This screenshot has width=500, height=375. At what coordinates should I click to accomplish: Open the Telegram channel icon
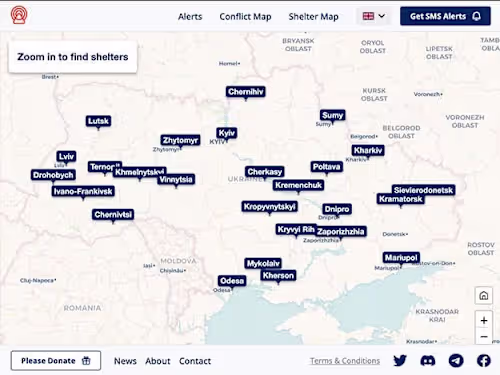pyautogui.click(x=456, y=361)
